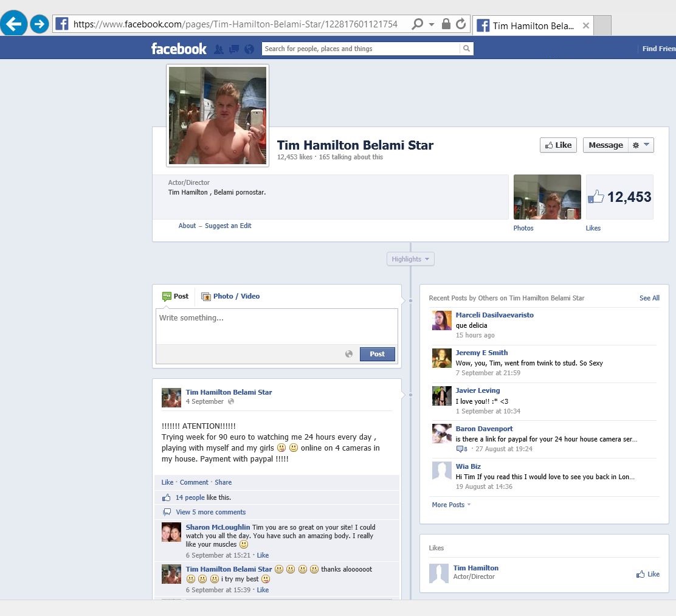Expand the More Posts dropdown
The height and width of the screenshot is (616, 676).
point(451,505)
